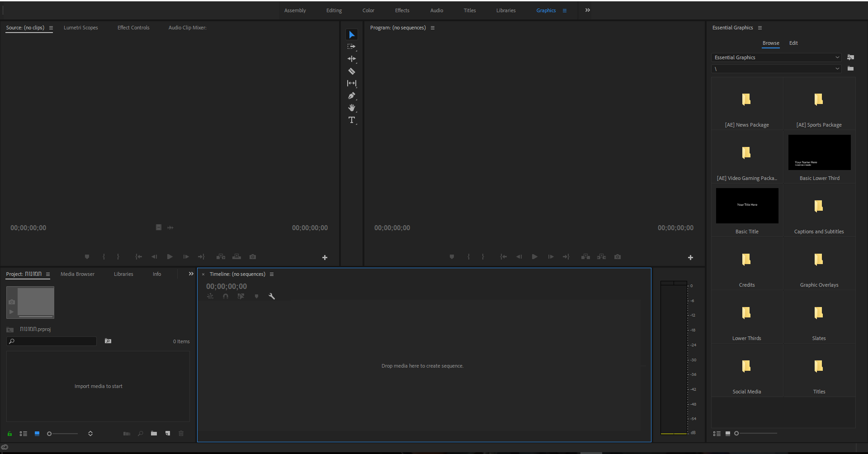
Task: Click Export Frame camera in Program monitor
Action: pyautogui.click(x=618, y=257)
